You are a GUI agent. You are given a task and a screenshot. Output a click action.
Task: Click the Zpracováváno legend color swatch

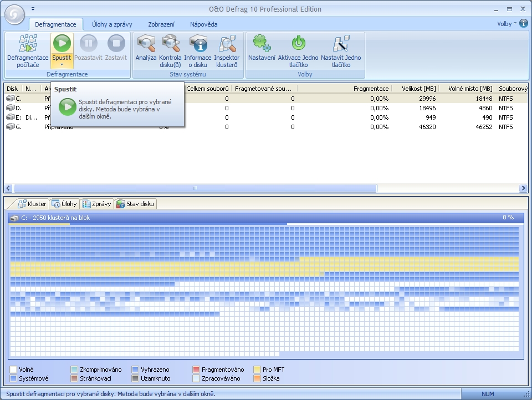coord(196,378)
